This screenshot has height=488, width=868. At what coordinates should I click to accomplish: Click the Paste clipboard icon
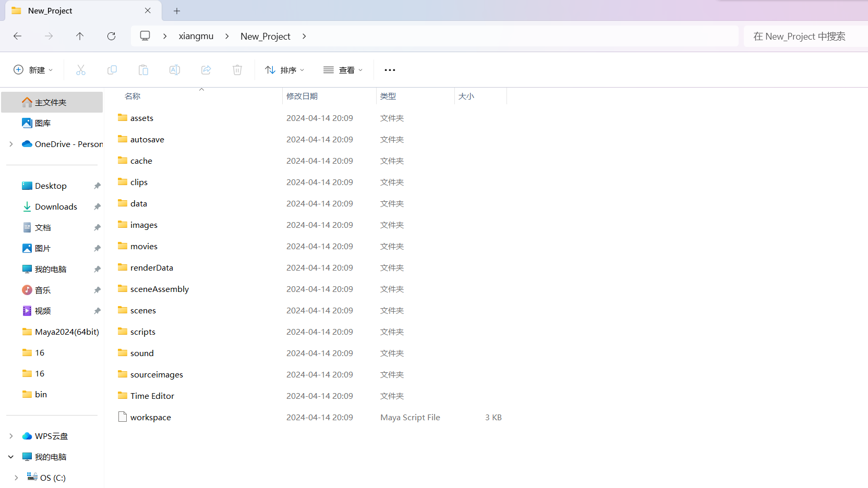coord(143,70)
